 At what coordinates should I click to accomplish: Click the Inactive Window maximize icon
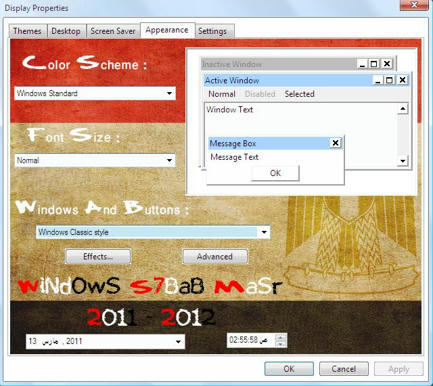pos(374,64)
